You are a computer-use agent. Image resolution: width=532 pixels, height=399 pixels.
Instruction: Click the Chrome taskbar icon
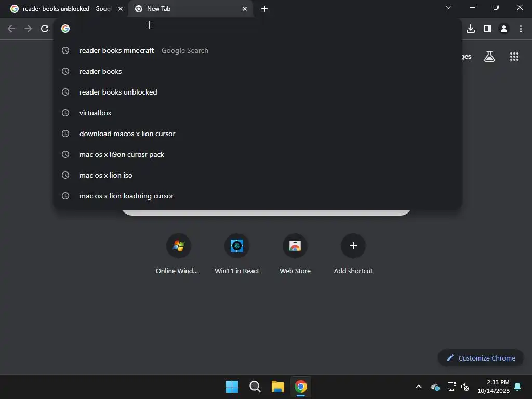(301, 387)
